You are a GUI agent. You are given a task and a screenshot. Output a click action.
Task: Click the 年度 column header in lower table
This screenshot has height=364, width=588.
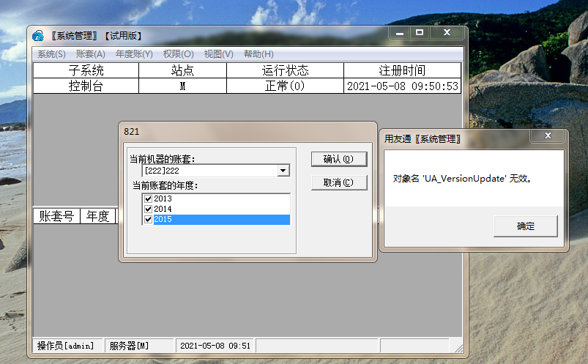tap(97, 216)
